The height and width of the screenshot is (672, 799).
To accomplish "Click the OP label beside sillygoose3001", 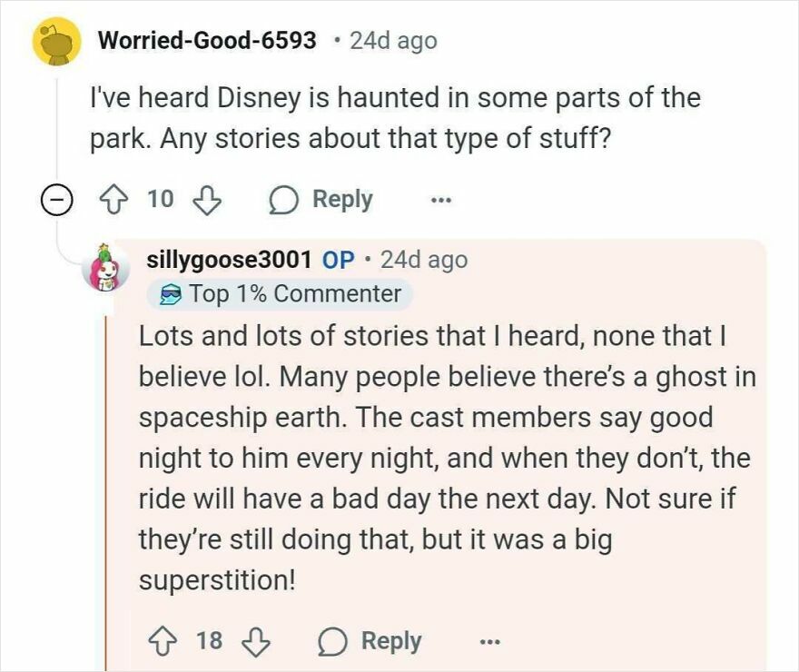I will 339,260.
